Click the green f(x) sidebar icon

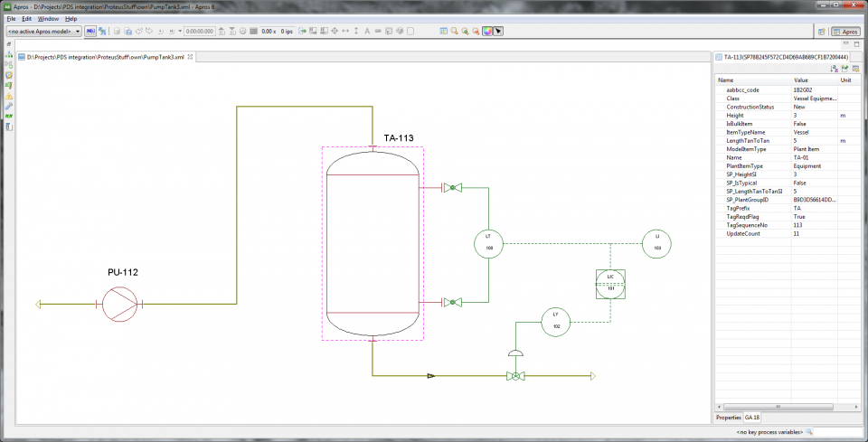click(x=9, y=117)
